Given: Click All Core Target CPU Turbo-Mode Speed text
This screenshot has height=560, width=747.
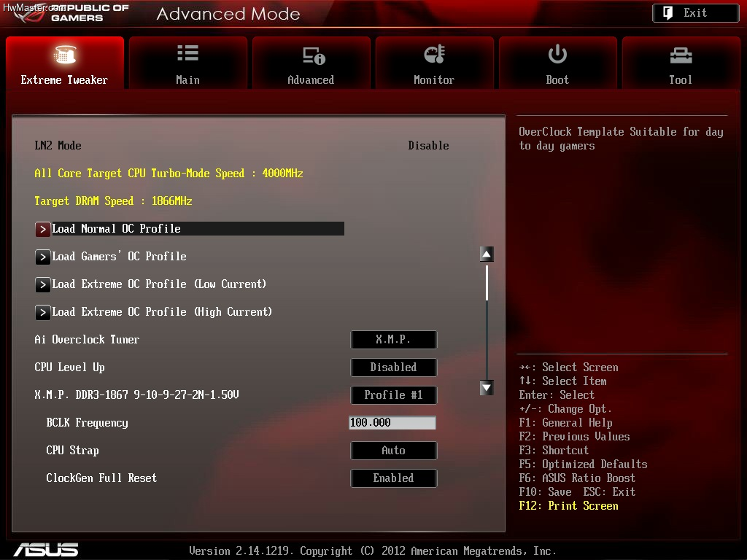Looking at the screenshot, I should click(x=169, y=174).
